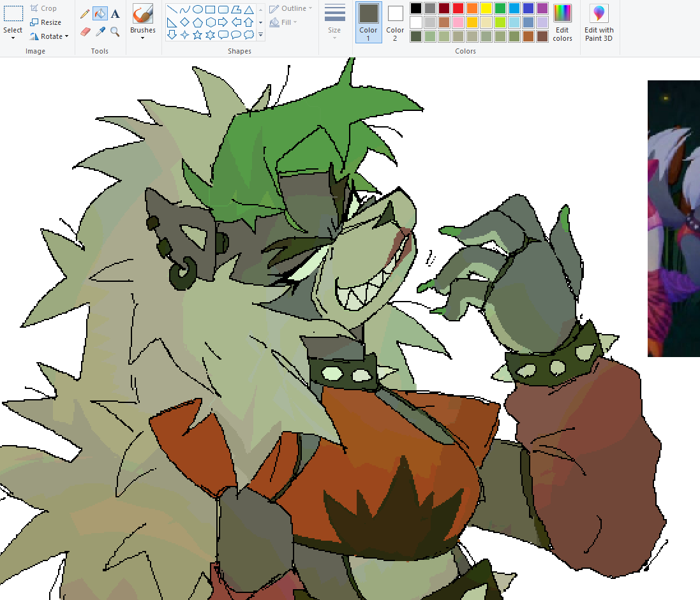Open the Resize dialog
This screenshot has width=700, height=600.
[45, 22]
